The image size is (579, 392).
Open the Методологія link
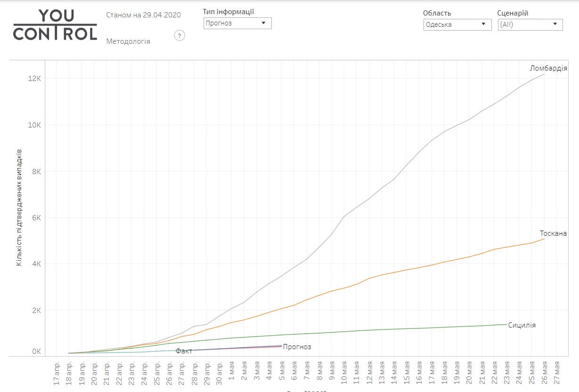(x=128, y=41)
